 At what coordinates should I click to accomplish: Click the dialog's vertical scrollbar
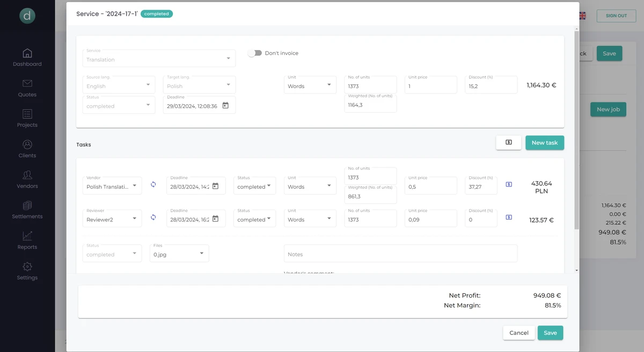[x=576, y=129]
